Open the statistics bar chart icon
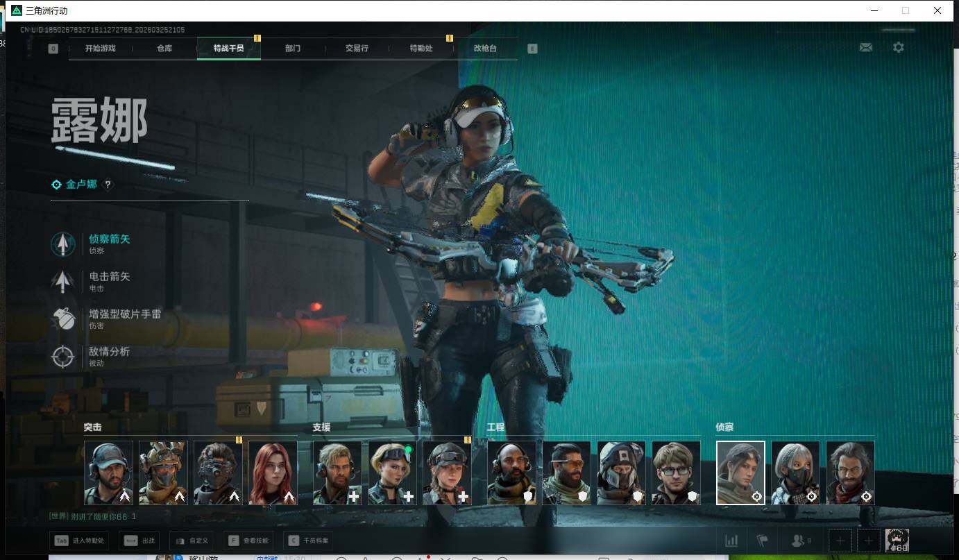This screenshot has height=560, width=959. tap(731, 541)
